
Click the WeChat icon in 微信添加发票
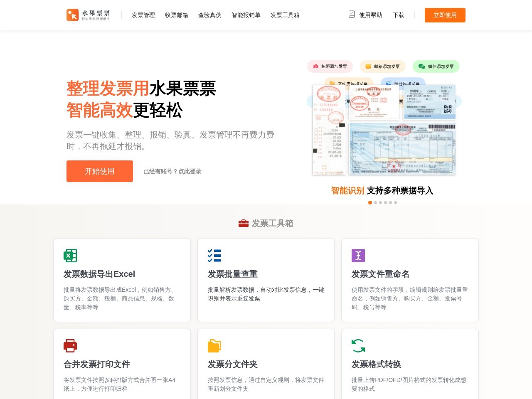[422, 66]
